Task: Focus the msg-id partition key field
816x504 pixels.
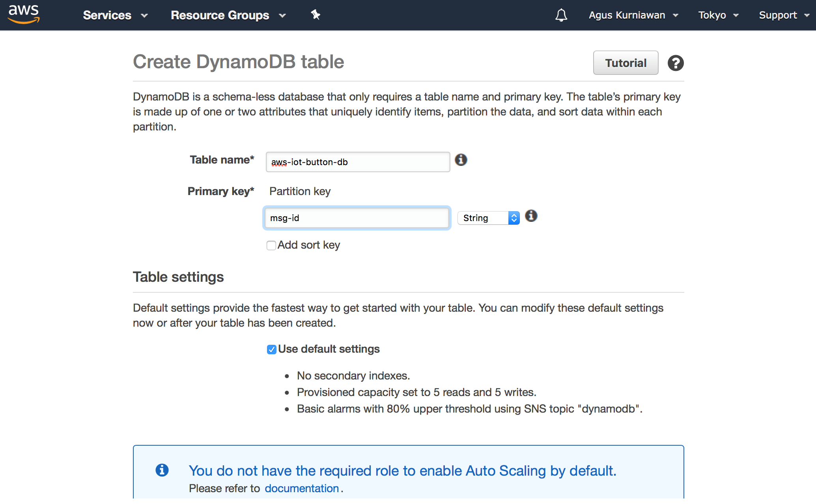Action: 357,218
